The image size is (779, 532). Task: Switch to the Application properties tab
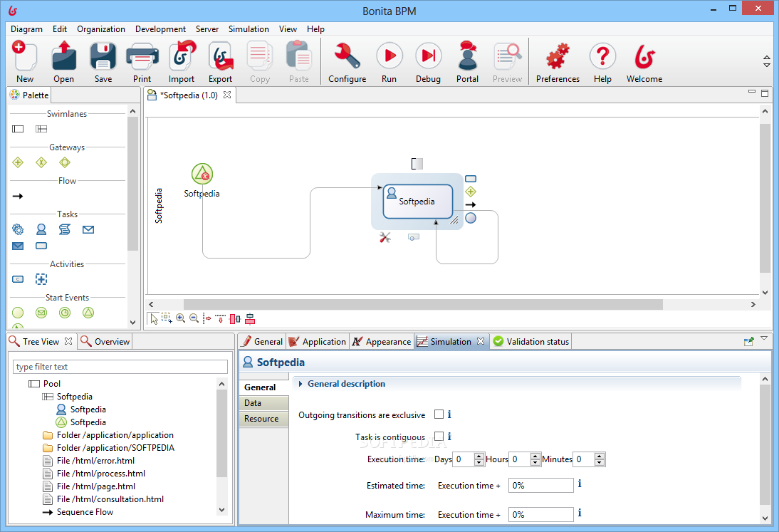(x=318, y=342)
